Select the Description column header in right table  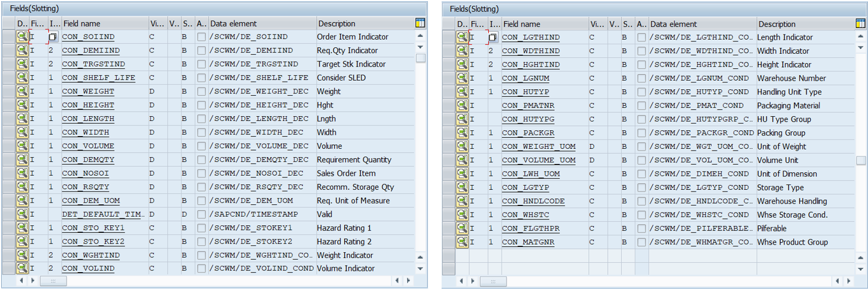(x=805, y=24)
